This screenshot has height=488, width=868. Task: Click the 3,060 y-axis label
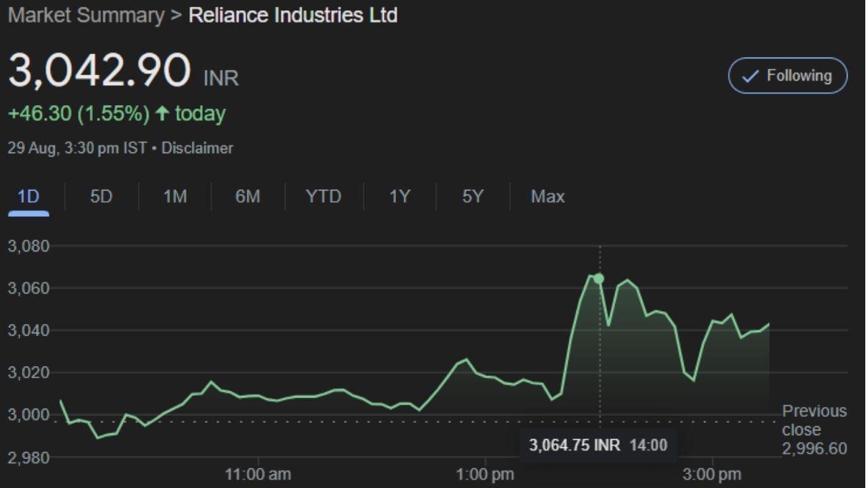pos(29,288)
